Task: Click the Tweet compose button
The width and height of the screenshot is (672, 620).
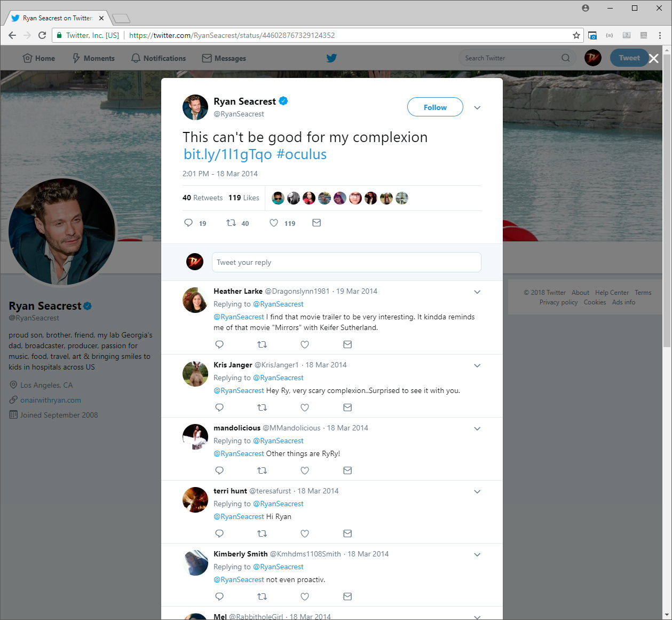Action: 629,58
